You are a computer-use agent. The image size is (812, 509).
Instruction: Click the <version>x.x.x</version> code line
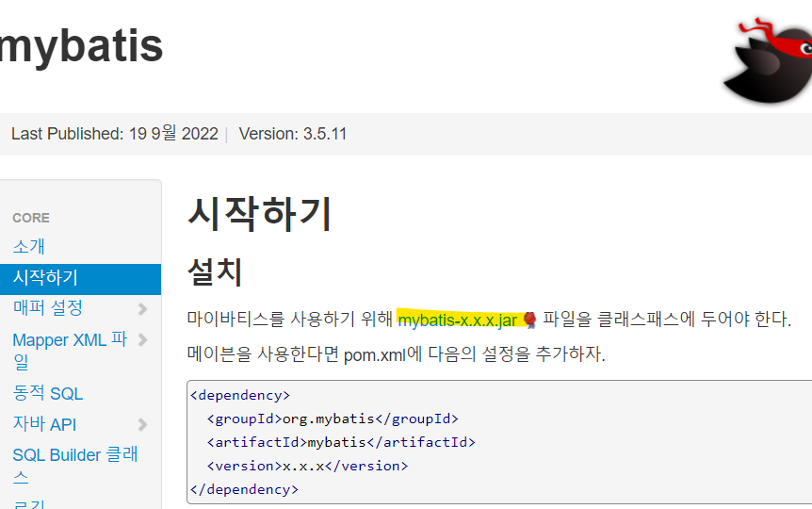click(x=307, y=466)
